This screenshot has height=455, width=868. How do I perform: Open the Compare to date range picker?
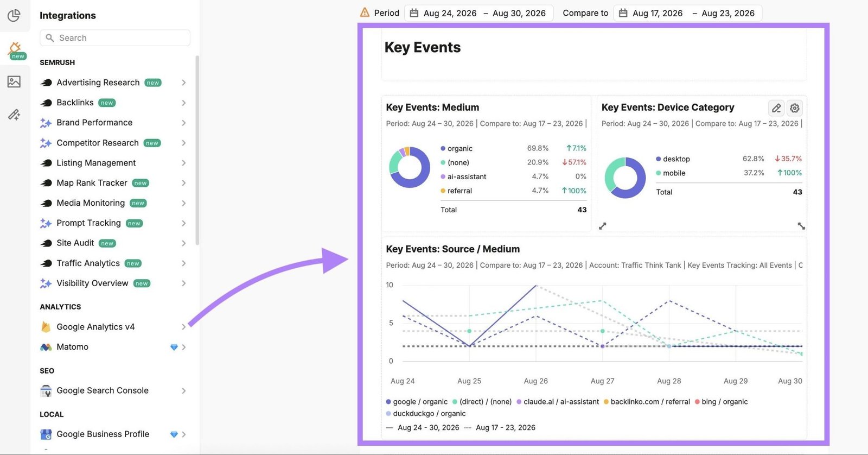687,13
